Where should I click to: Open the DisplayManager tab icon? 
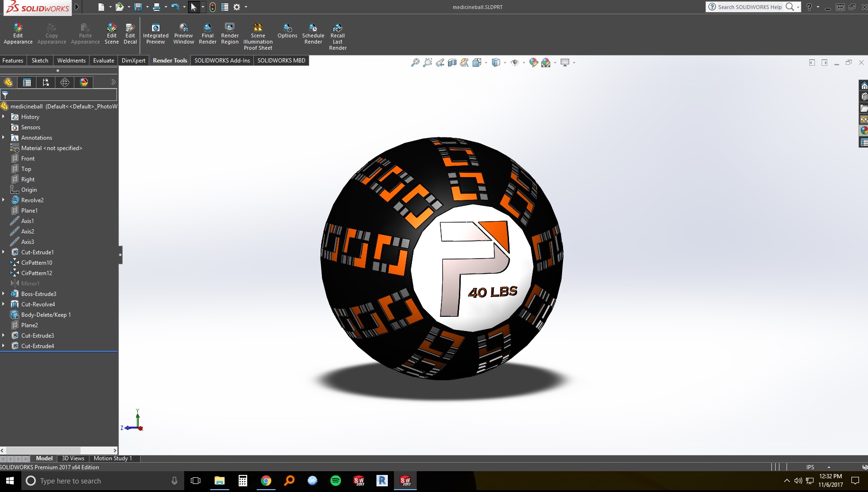pos(84,82)
